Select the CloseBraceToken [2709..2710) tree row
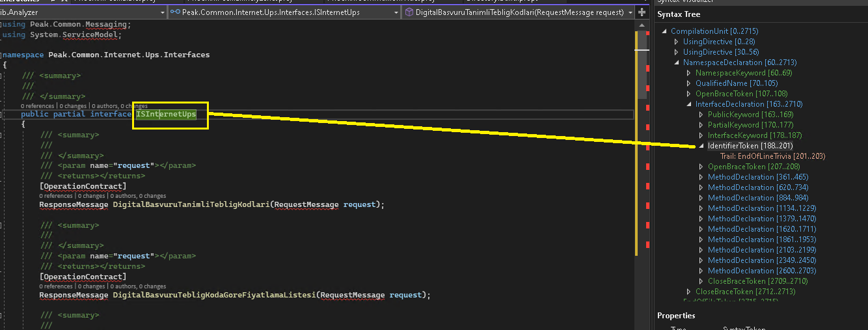This screenshot has width=868, height=330. pos(759,281)
